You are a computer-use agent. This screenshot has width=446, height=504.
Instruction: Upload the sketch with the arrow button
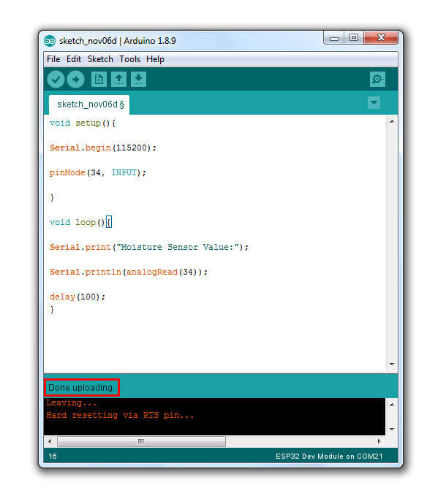pyautogui.click(x=75, y=79)
